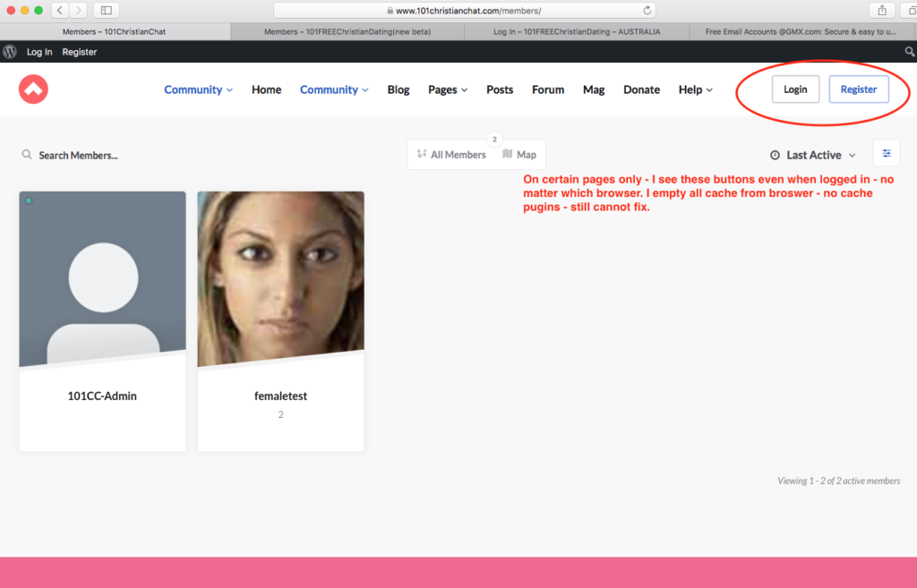Switch to Members – 101FREEChristianDating browser tab
The width and height of the screenshot is (917, 588).
tap(347, 31)
